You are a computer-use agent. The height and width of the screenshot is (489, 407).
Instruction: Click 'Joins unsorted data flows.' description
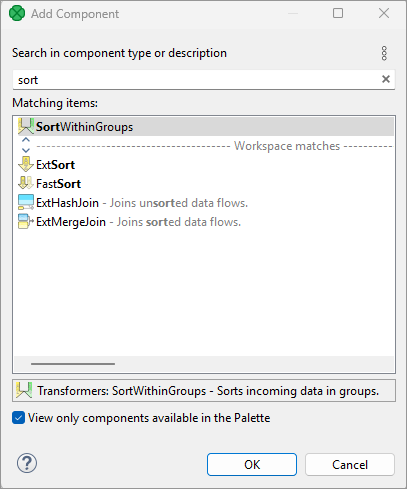tap(179, 203)
